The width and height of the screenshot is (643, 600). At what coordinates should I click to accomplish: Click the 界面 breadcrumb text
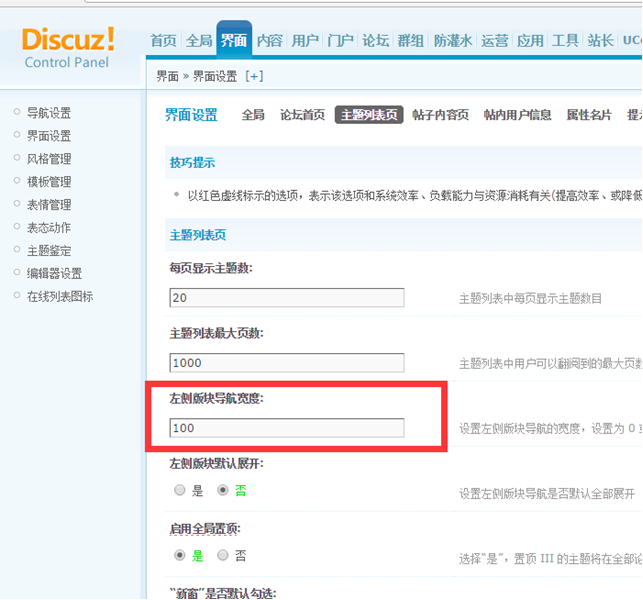tap(167, 76)
